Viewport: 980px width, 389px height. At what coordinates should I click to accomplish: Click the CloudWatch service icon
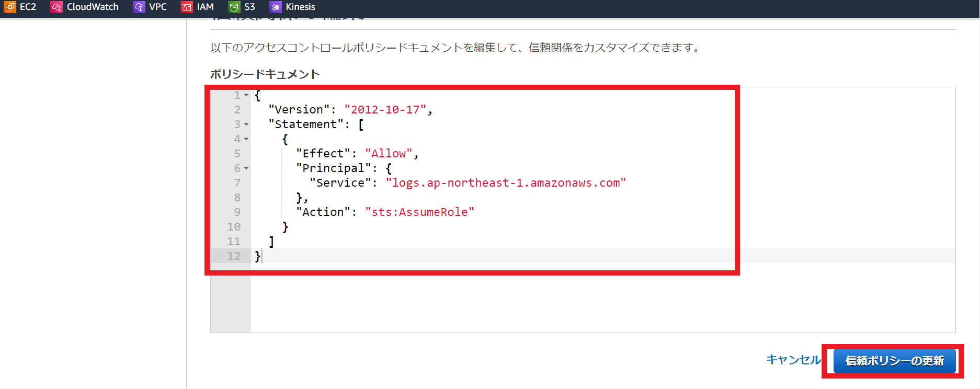56,7
